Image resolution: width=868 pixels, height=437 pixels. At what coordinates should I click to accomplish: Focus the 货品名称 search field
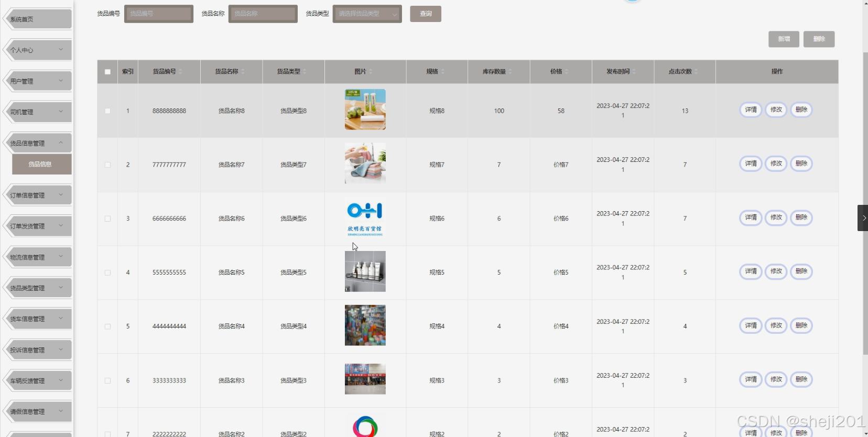[x=263, y=14]
